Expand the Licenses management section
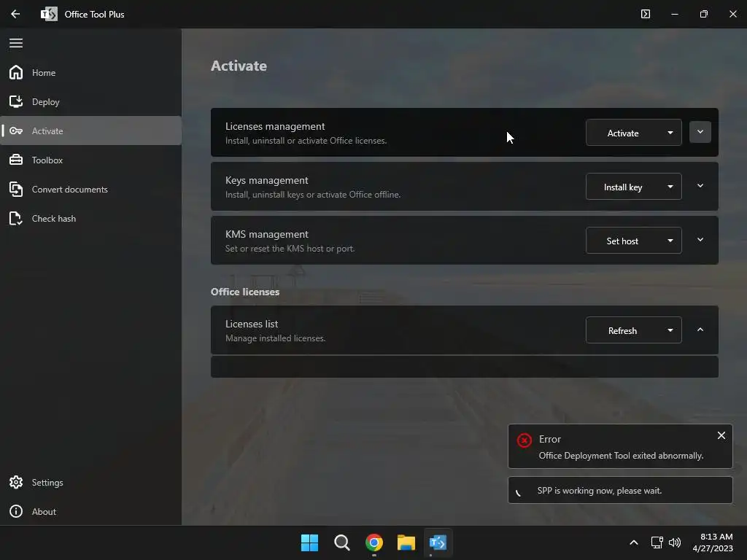The image size is (747, 560). (700, 132)
